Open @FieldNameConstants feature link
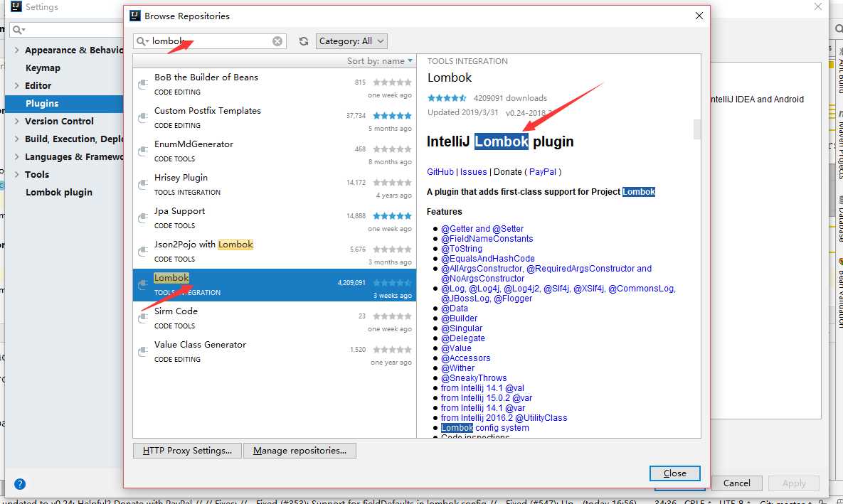This screenshot has width=843, height=504. (x=487, y=239)
